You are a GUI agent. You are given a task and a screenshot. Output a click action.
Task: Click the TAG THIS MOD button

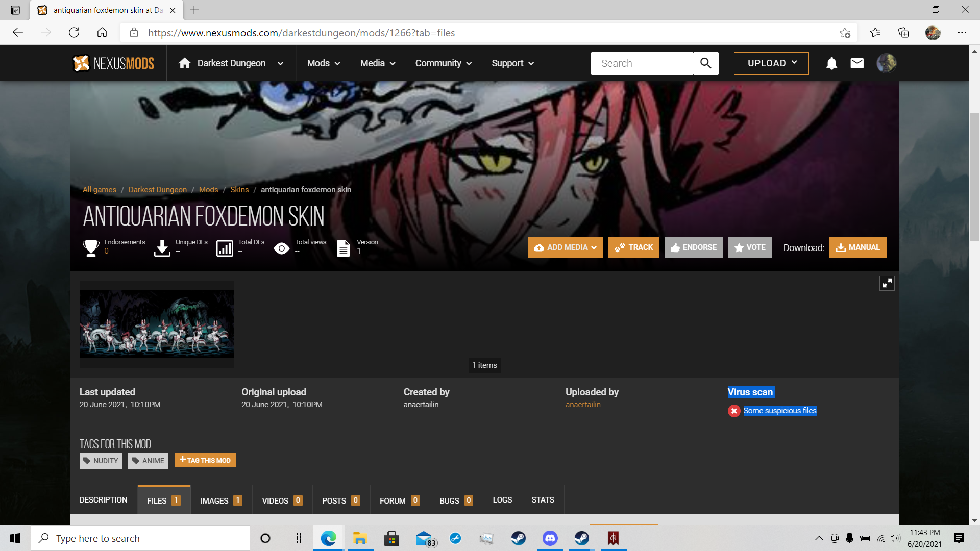coord(205,460)
